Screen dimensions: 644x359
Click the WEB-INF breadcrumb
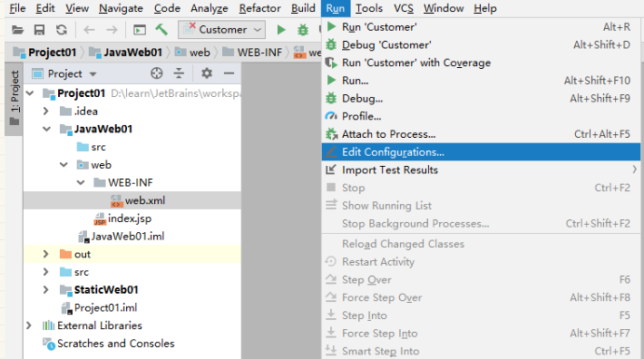(252, 53)
